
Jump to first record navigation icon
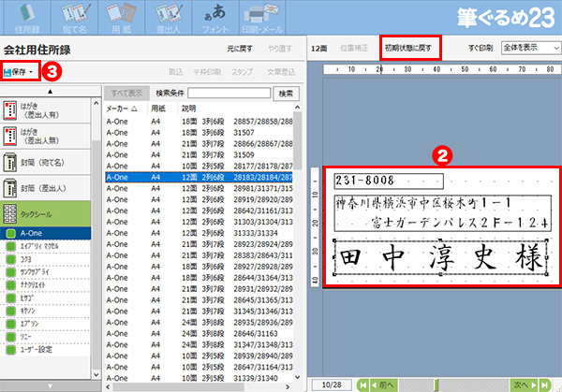tap(363, 385)
